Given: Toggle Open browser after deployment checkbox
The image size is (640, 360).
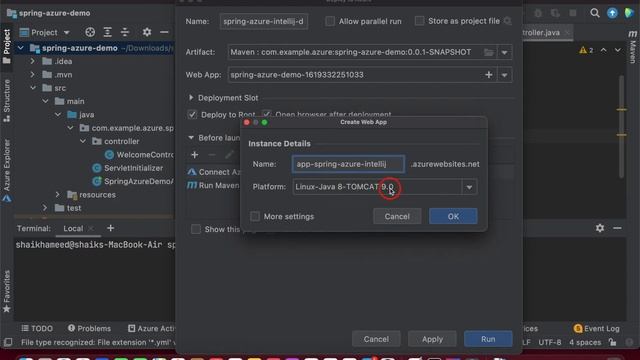Looking at the screenshot, I should pyautogui.click(x=267, y=114).
